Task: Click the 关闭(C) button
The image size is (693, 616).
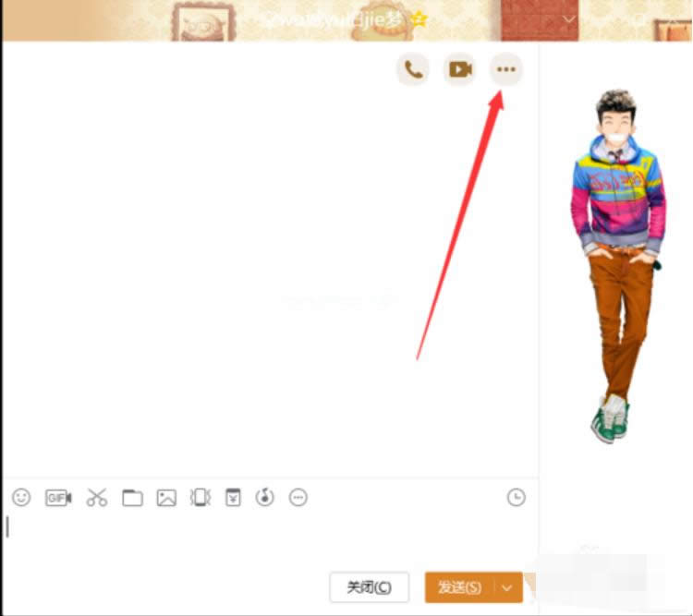Action: 369,587
